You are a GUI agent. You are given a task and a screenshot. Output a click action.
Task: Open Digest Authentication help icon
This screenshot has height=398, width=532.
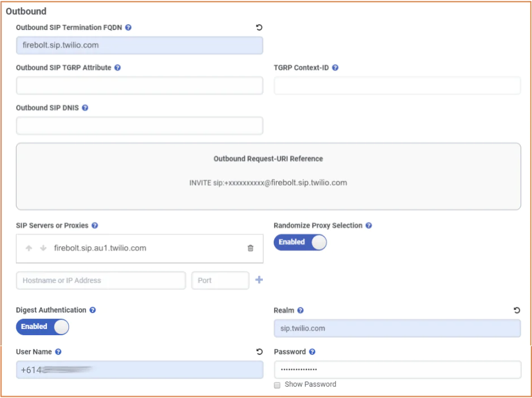(x=92, y=310)
